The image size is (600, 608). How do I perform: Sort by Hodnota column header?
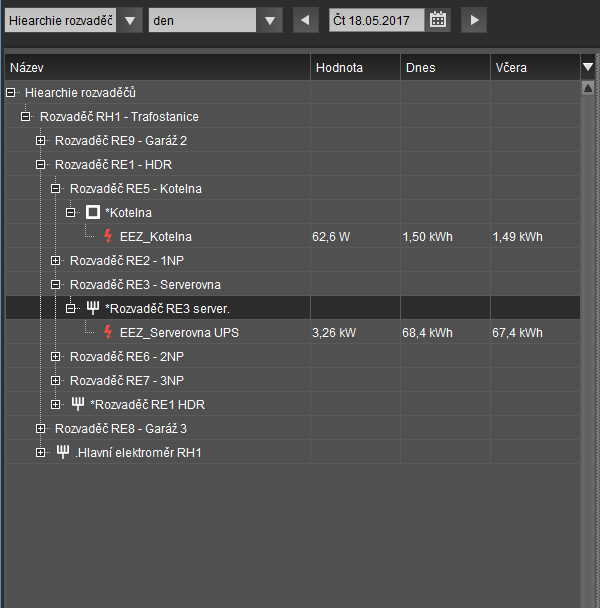pos(340,68)
